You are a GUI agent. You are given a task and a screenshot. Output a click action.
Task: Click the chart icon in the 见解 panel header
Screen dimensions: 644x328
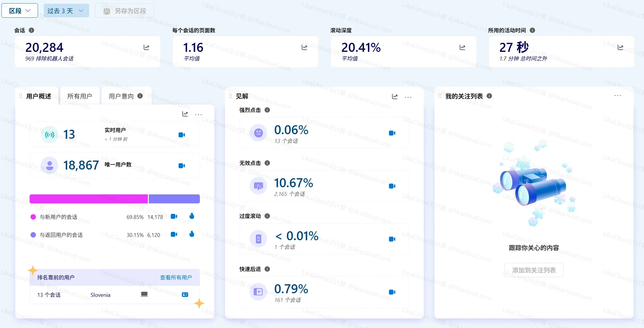pyautogui.click(x=395, y=96)
